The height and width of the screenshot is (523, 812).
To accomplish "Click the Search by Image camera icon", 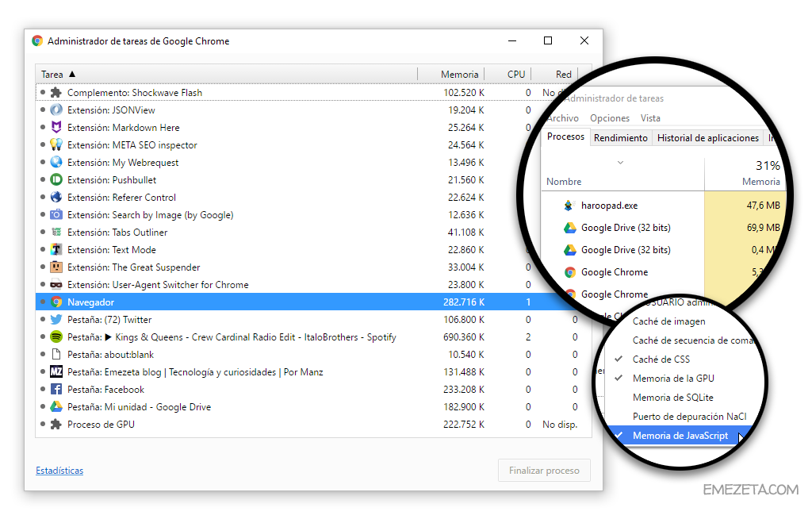I will click(56, 214).
